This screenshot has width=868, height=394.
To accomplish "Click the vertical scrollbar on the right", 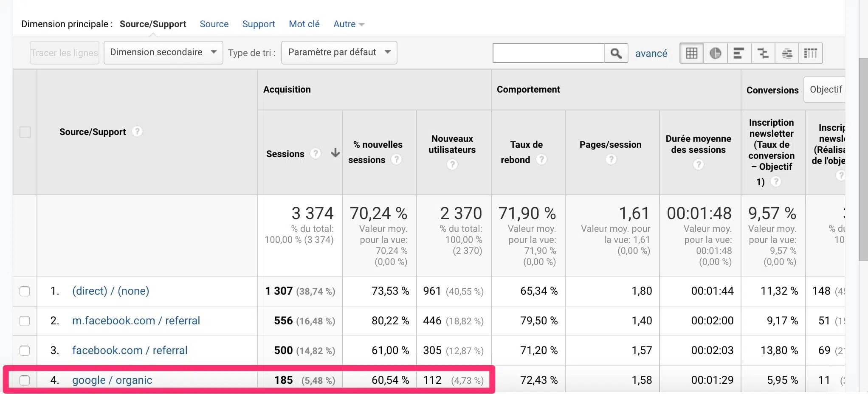I will 863,160.
